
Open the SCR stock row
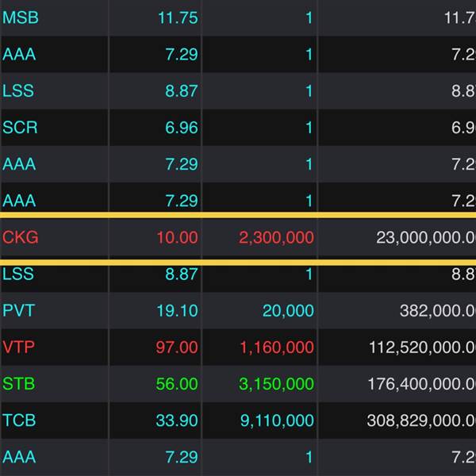(x=21, y=127)
